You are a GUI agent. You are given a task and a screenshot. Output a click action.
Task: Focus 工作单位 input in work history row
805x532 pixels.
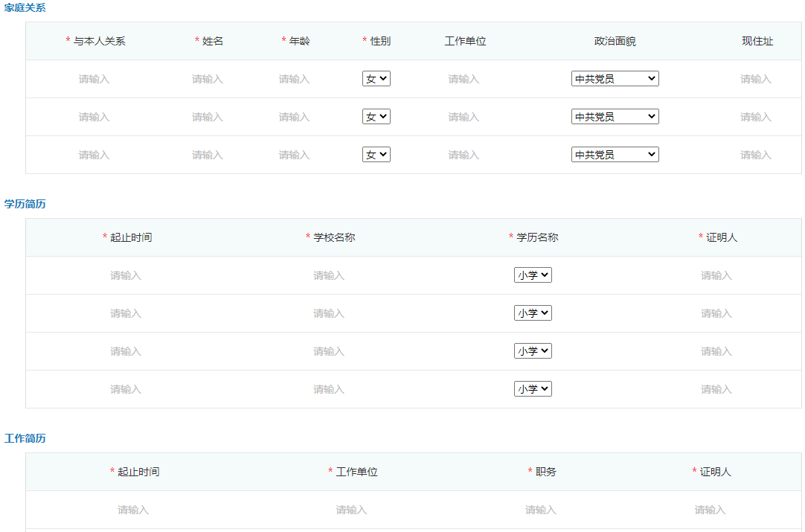coord(351,510)
